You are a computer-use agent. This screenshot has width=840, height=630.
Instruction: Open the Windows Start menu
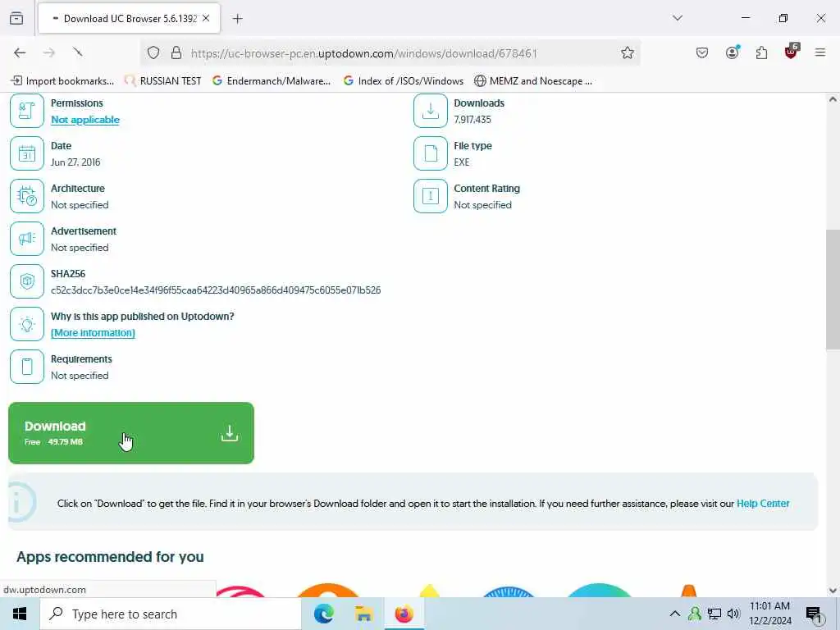click(20, 614)
